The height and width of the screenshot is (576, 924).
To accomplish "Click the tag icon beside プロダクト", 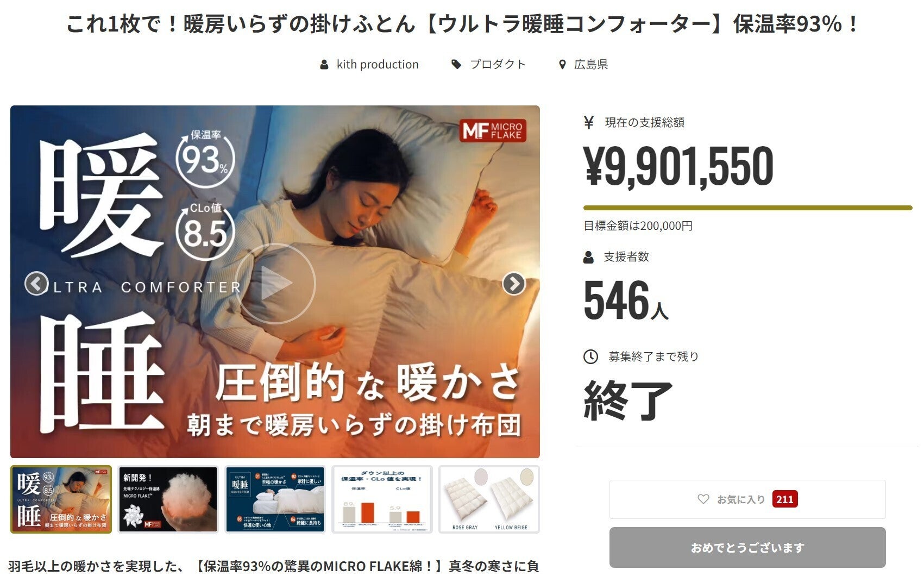I will [456, 65].
